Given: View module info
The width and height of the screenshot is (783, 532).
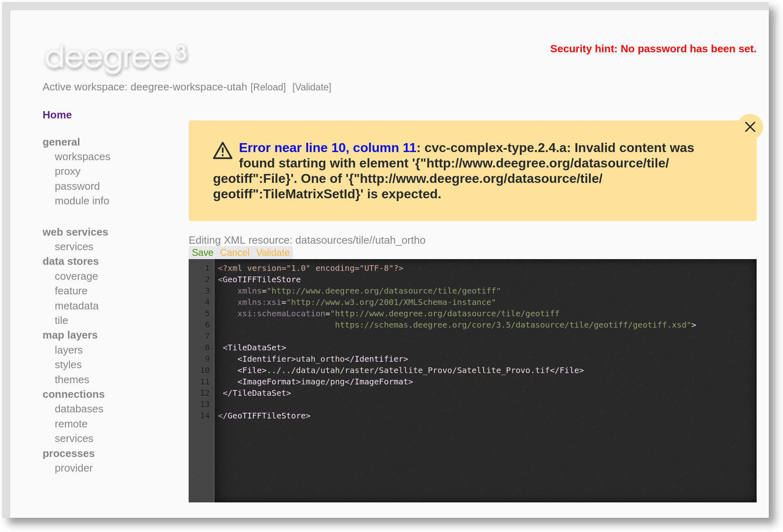Looking at the screenshot, I should click(x=82, y=201).
